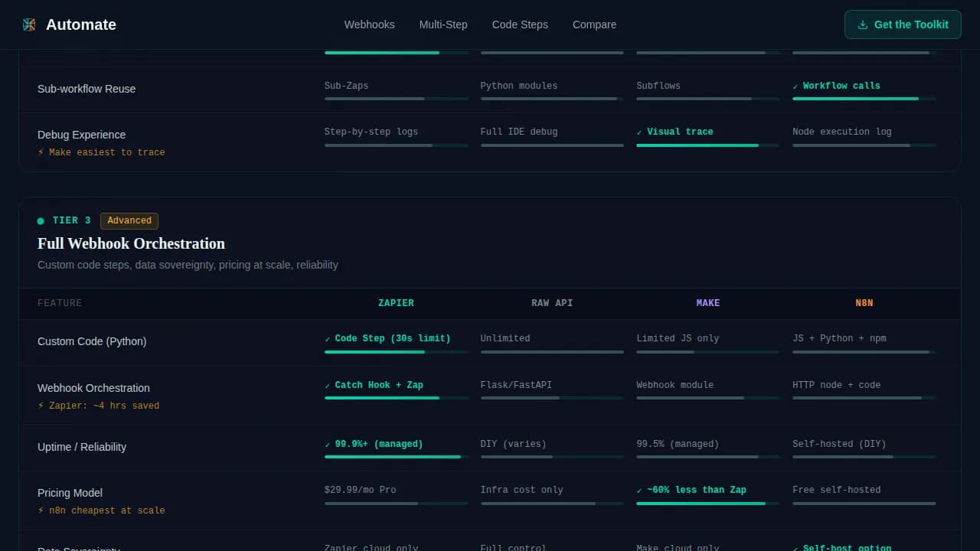The image size is (980, 551).
Task: Click the Get the Toolkit button
Action: pos(903,24)
